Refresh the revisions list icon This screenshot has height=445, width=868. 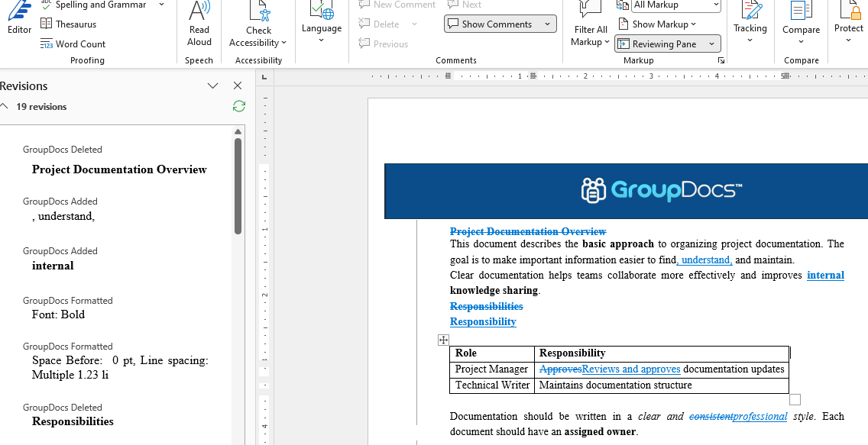tap(239, 107)
